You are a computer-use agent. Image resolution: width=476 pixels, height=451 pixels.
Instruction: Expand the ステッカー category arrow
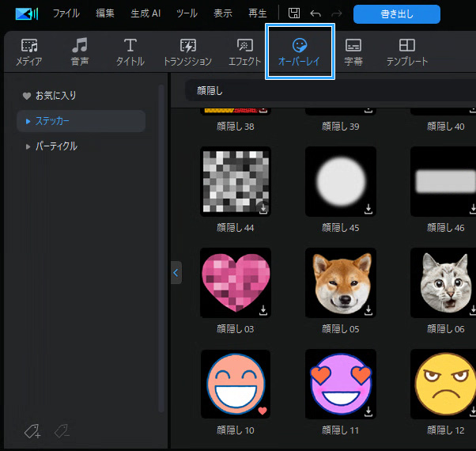(x=28, y=122)
